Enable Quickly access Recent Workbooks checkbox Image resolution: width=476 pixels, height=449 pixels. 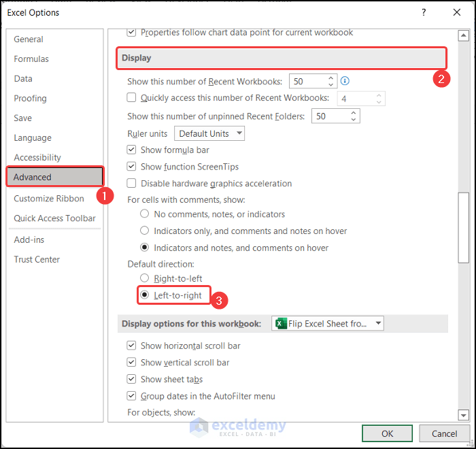click(x=131, y=97)
